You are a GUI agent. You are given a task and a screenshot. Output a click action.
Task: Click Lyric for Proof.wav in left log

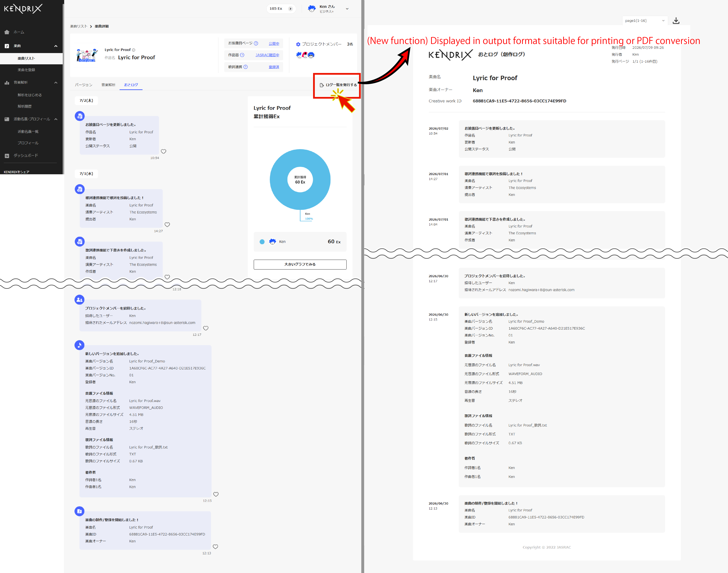point(145,401)
